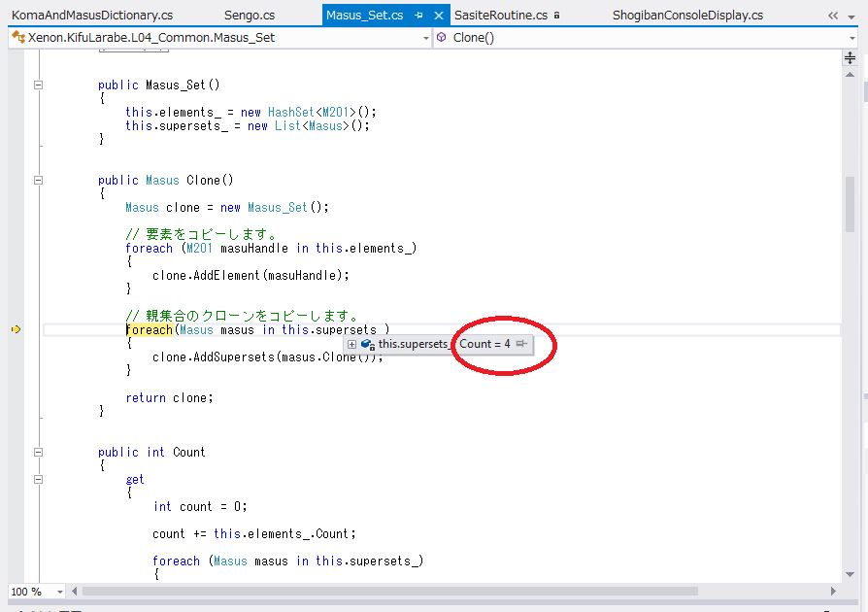
Task: Collapse the get accessor outline
Action: point(38,479)
